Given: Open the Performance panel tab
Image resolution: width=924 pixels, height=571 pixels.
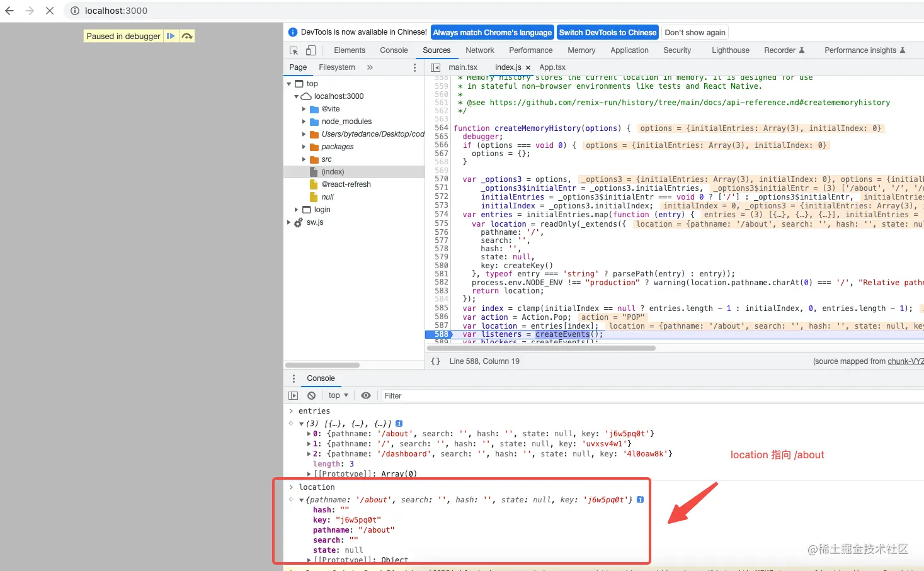Looking at the screenshot, I should tap(531, 50).
